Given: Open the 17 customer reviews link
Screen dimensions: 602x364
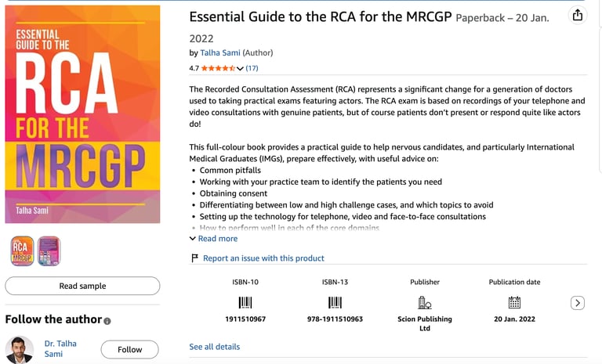Looking at the screenshot, I should click(x=252, y=68).
